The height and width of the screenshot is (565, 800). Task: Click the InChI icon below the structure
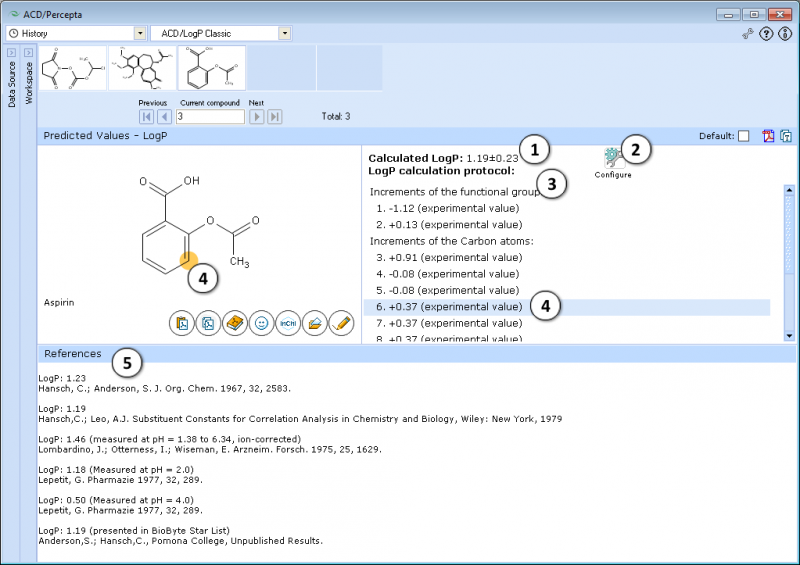pyautogui.click(x=288, y=323)
